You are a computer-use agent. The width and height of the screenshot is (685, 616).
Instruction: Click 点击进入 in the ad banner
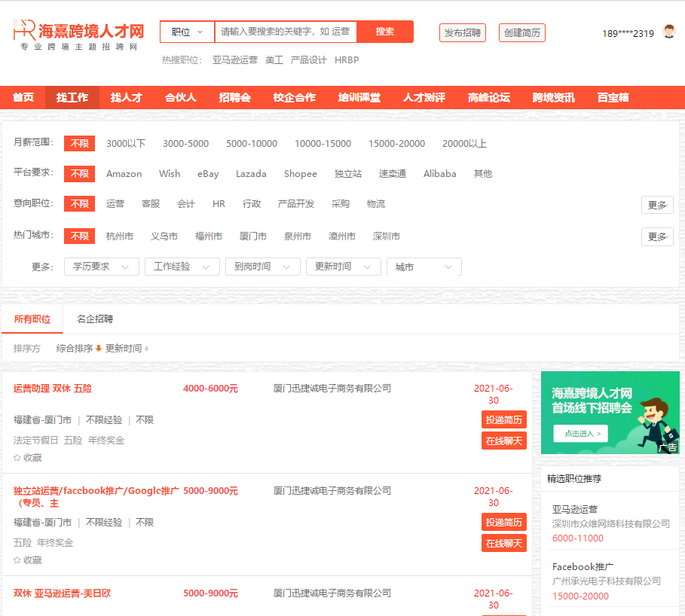point(580,434)
